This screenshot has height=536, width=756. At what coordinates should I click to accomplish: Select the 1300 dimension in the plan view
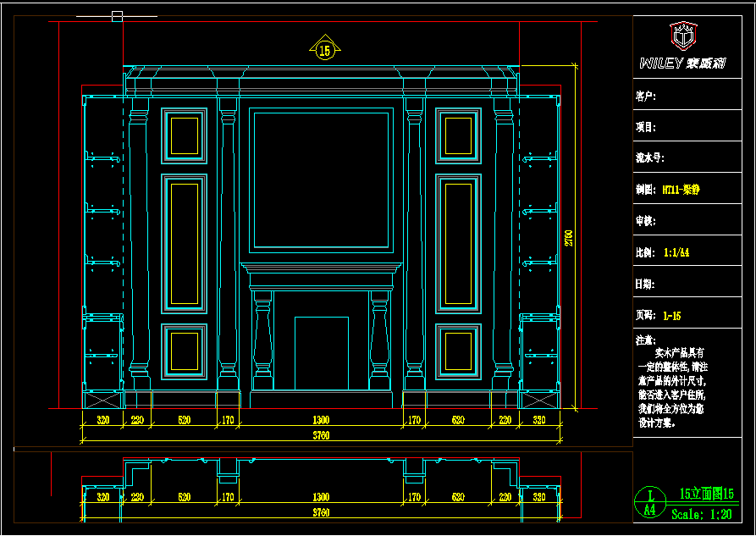click(x=321, y=497)
